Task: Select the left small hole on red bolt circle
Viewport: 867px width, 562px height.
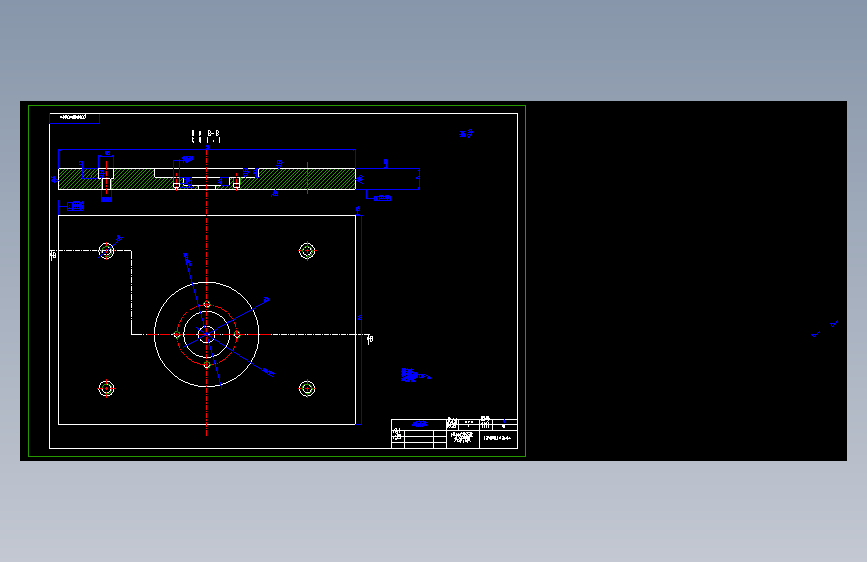Action: click(x=176, y=334)
